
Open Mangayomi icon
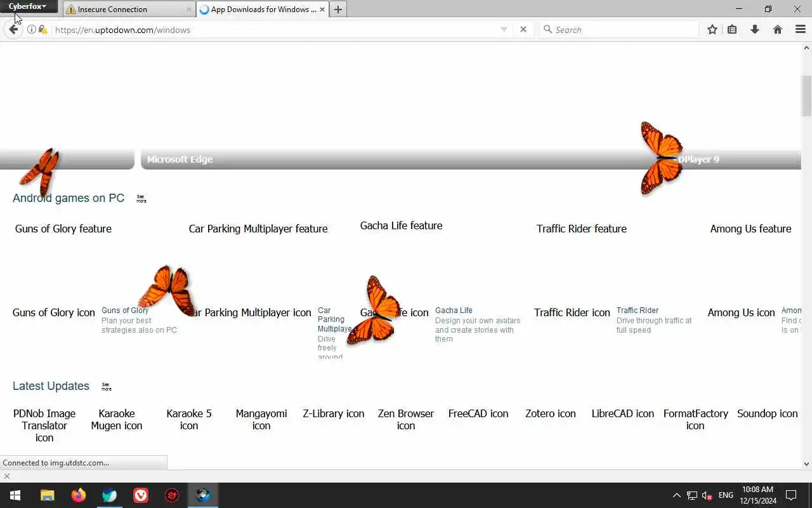(261, 420)
